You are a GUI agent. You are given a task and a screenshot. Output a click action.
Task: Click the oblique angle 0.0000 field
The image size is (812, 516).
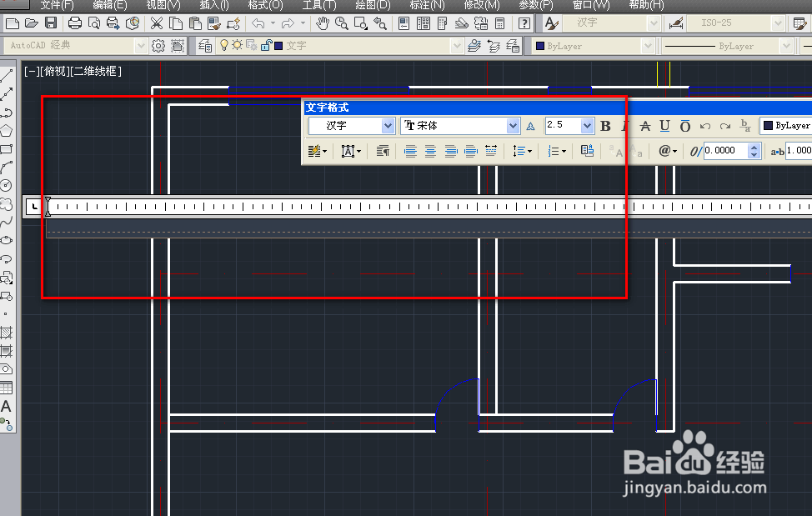pyautogui.click(x=725, y=151)
